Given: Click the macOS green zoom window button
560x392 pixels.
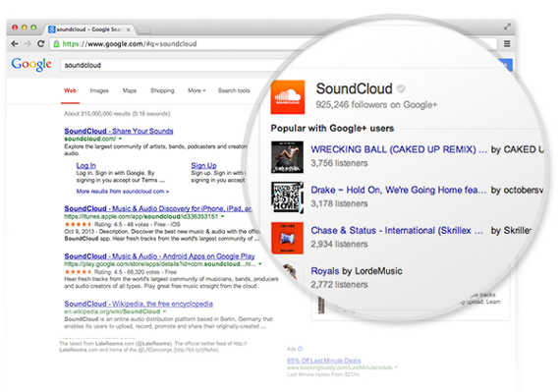Looking at the screenshot, I should coord(33,28).
